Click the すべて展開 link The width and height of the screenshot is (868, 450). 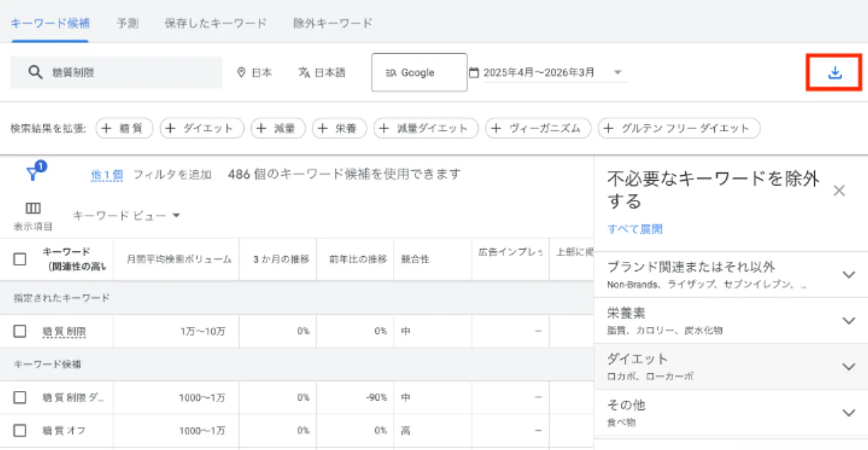point(635,229)
